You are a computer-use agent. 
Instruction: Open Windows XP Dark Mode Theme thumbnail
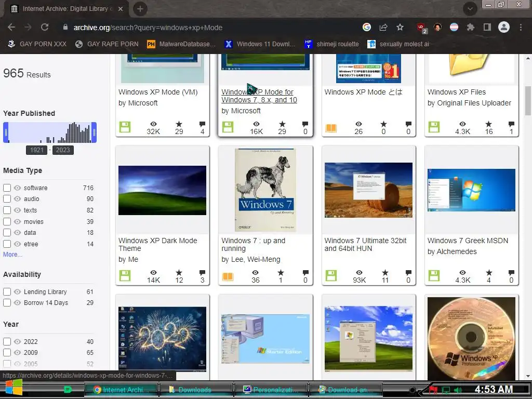[x=162, y=190]
